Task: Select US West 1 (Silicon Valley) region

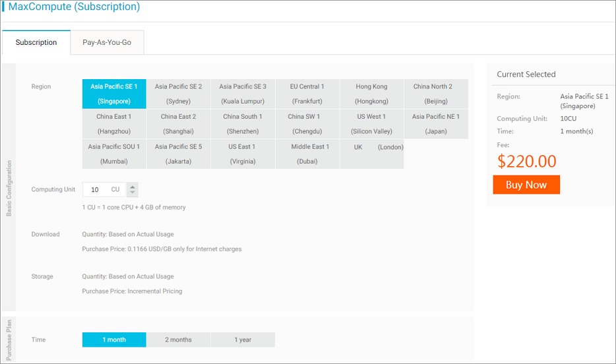Action: (x=371, y=124)
